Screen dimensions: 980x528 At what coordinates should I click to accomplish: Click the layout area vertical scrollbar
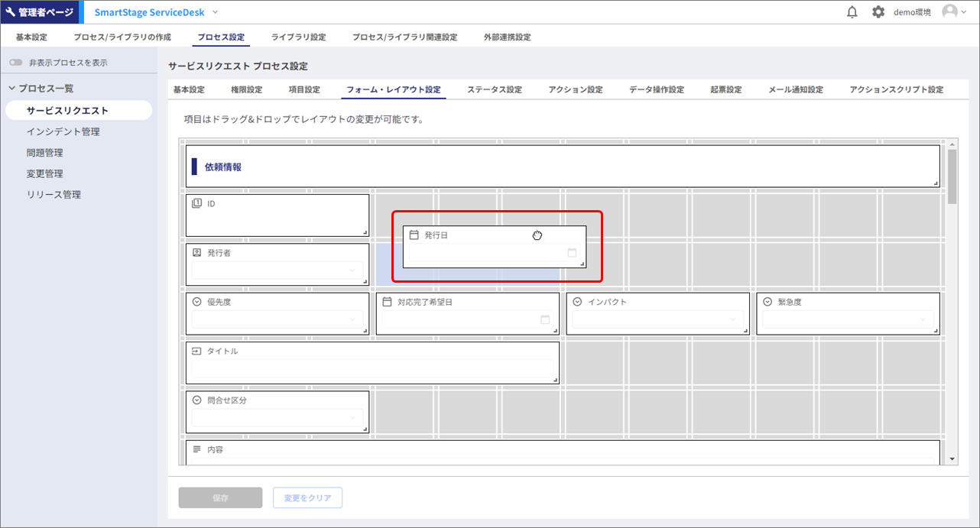tap(952, 177)
